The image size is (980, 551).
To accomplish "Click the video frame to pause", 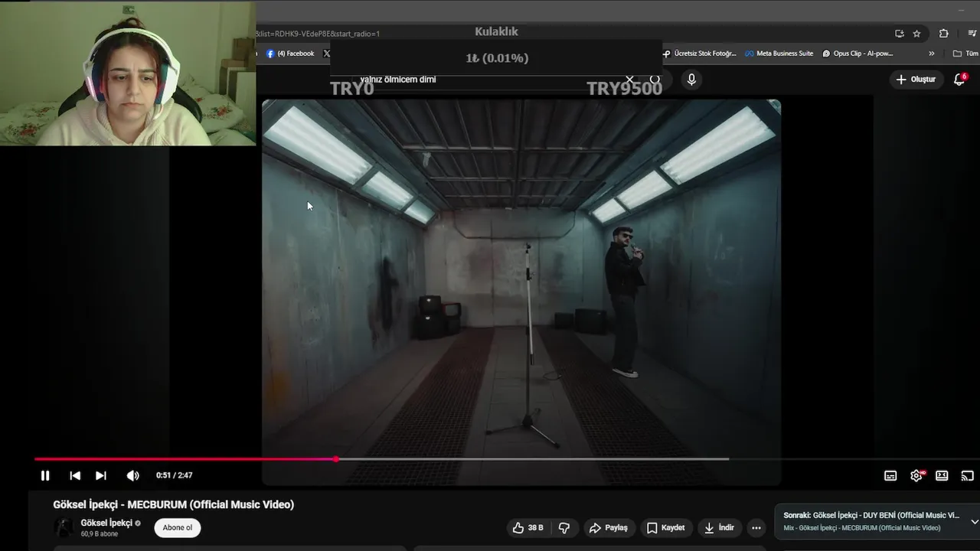I will pyautogui.click(x=521, y=291).
